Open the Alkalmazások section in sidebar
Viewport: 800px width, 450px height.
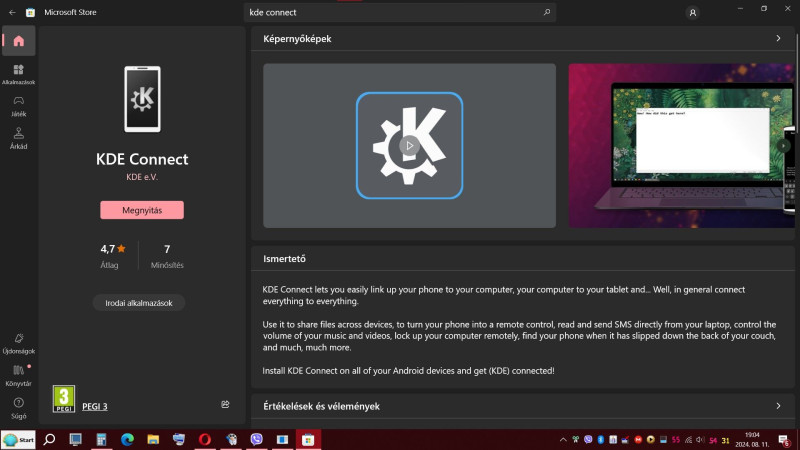pyautogui.click(x=18, y=74)
